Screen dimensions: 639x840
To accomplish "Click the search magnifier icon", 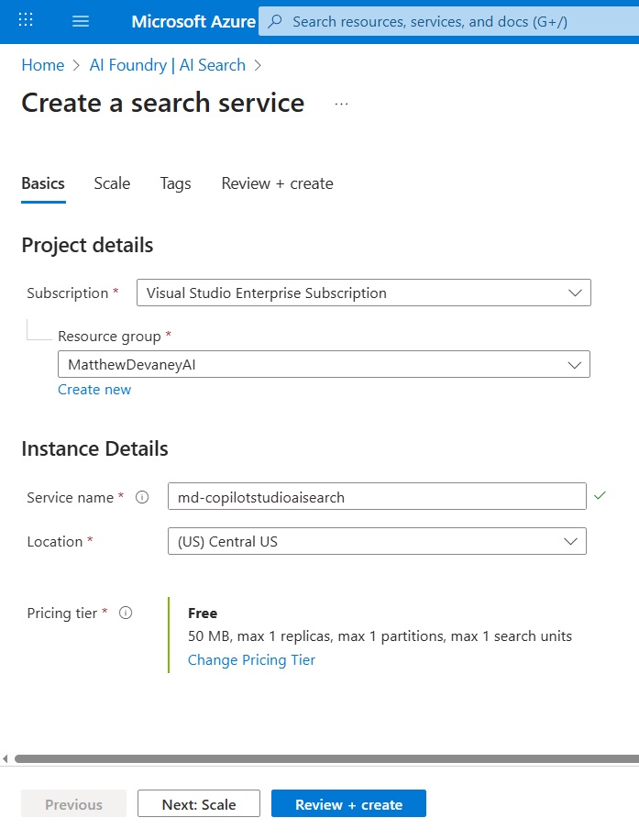I will [275, 21].
